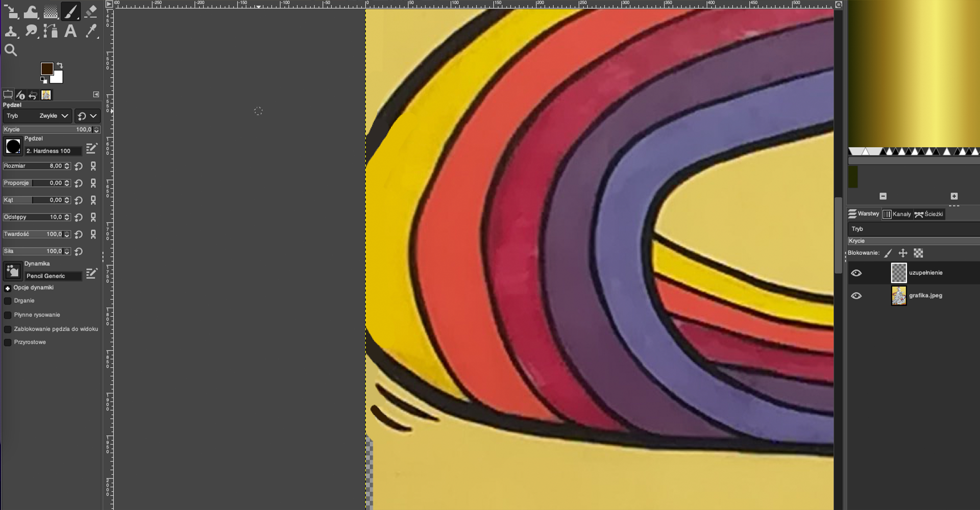Select the Color Picker eyedropper tool

91,31
